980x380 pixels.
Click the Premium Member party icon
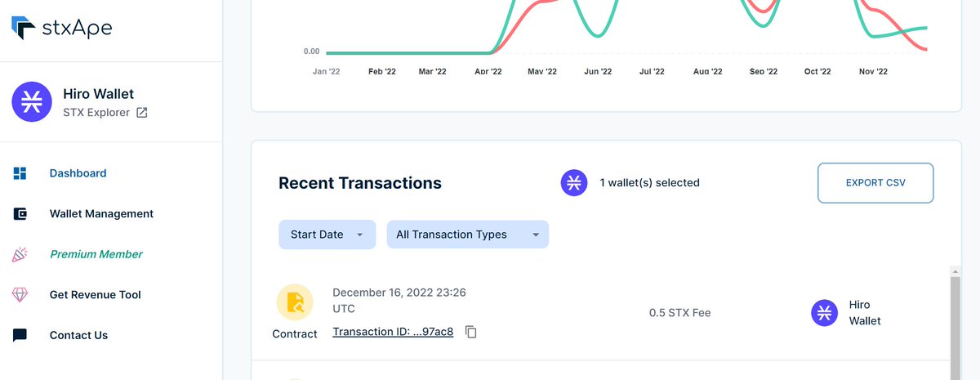[20, 254]
